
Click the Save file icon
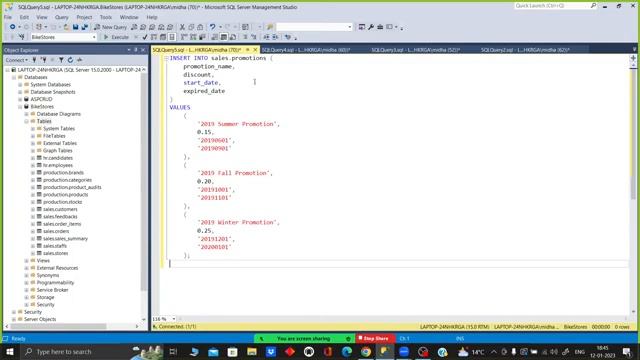[x=76, y=27]
